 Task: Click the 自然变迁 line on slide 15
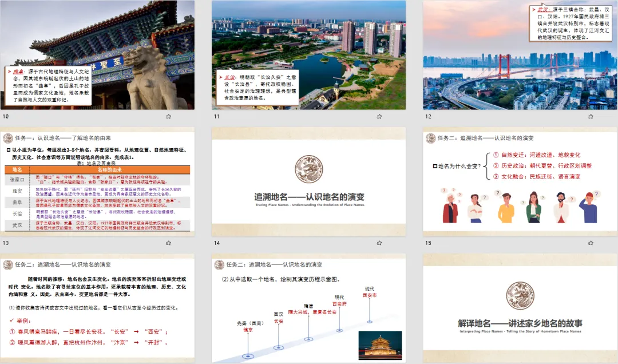pos(537,155)
